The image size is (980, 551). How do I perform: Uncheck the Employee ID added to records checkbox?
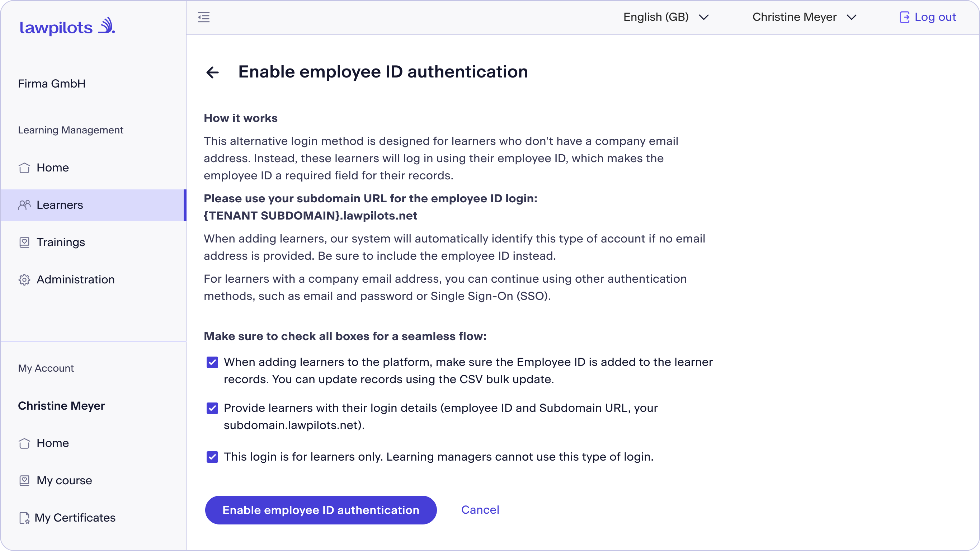(x=212, y=362)
